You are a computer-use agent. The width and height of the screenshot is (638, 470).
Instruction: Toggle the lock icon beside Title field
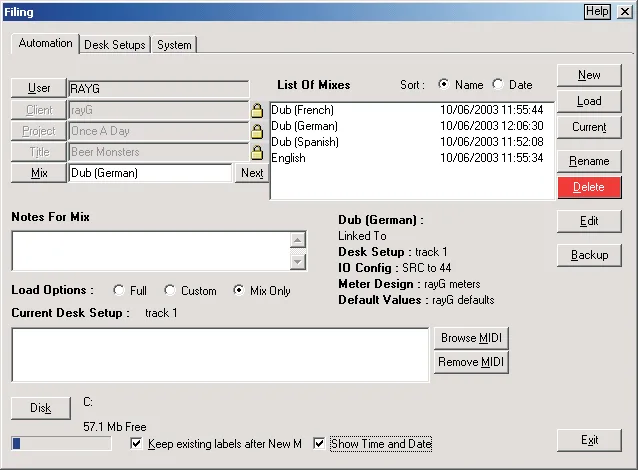(x=257, y=153)
